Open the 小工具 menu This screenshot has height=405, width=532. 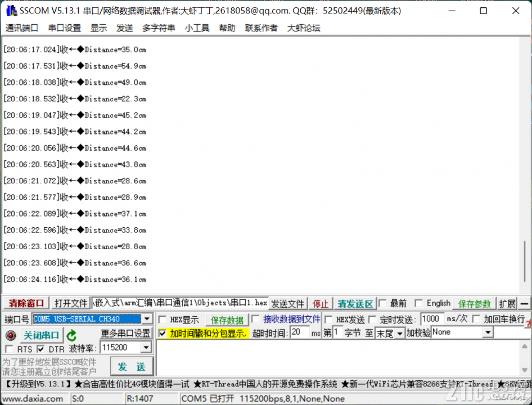point(197,28)
